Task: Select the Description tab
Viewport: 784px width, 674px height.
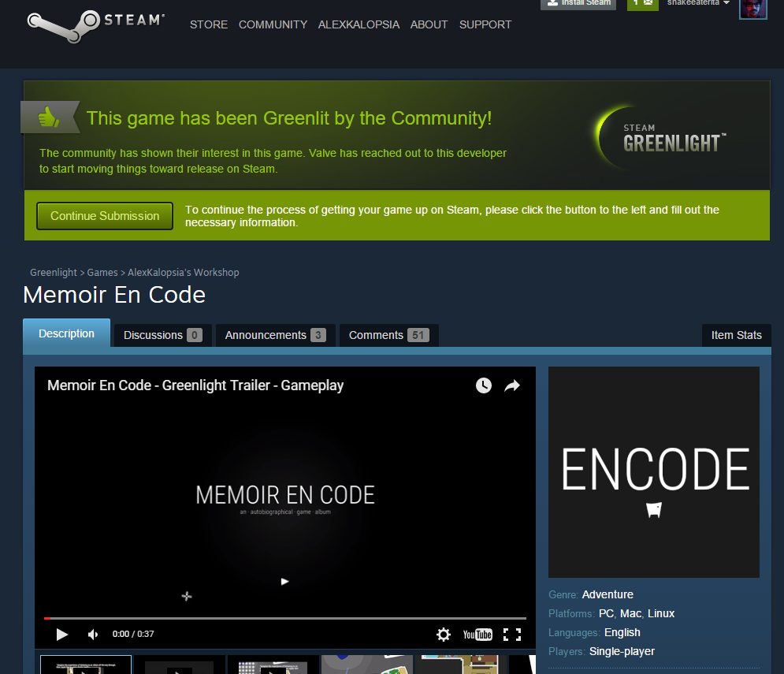Action: (x=66, y=333)
